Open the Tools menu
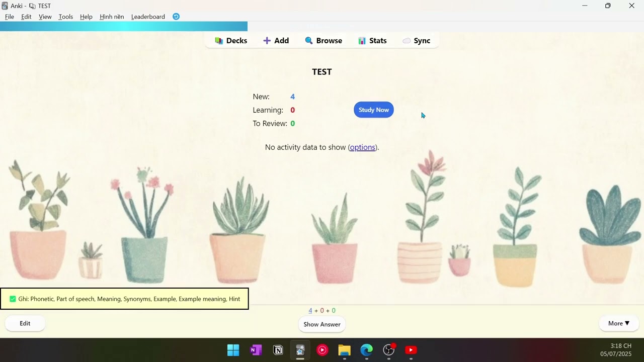 (65, 17)
